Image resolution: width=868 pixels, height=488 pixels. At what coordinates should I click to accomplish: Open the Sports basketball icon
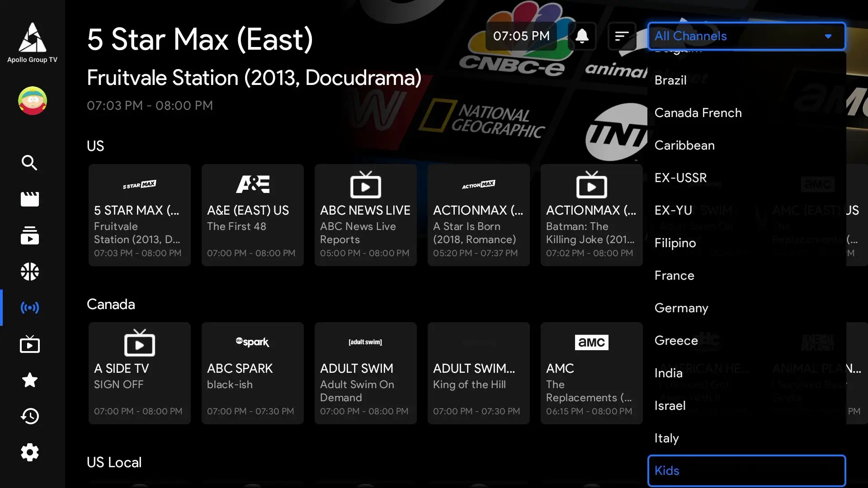coord(29,272)
